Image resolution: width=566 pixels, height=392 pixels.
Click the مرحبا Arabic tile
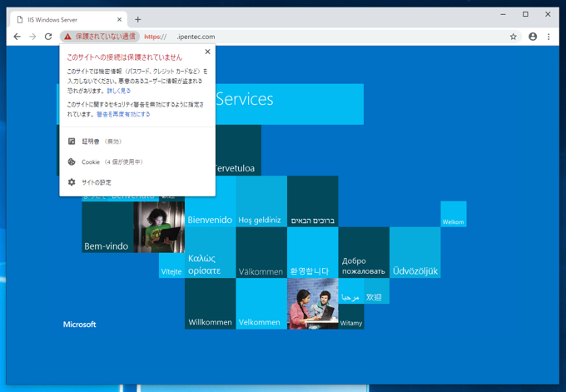[351, 291]
